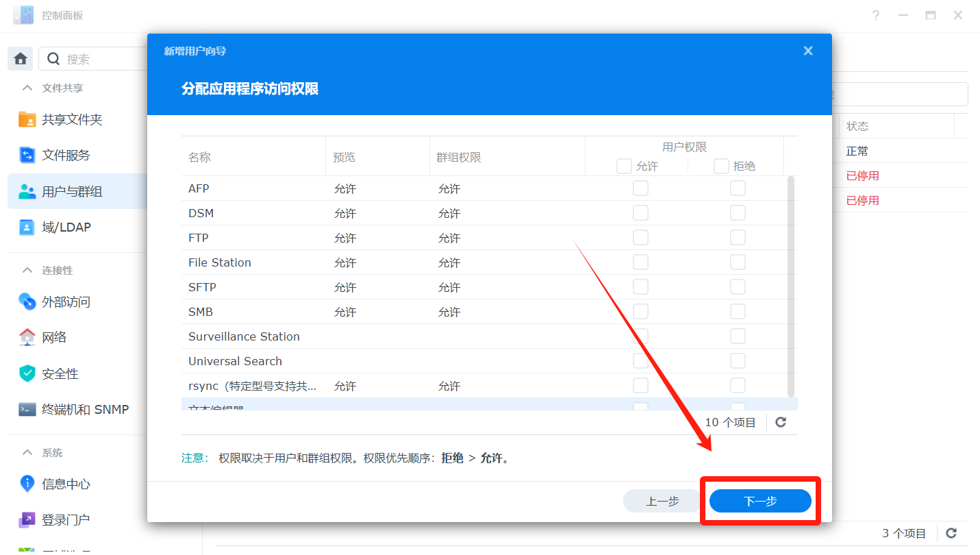Open Login Portal (登录门户) menu item
Viewport: 980px width, 555px height.
click(x=66, y=520)
